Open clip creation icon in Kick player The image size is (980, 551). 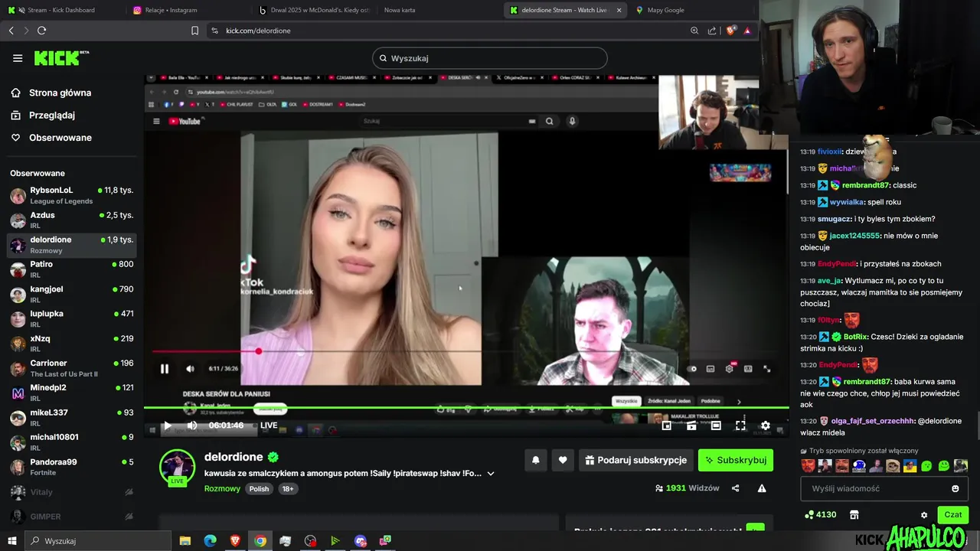[691, 425]
